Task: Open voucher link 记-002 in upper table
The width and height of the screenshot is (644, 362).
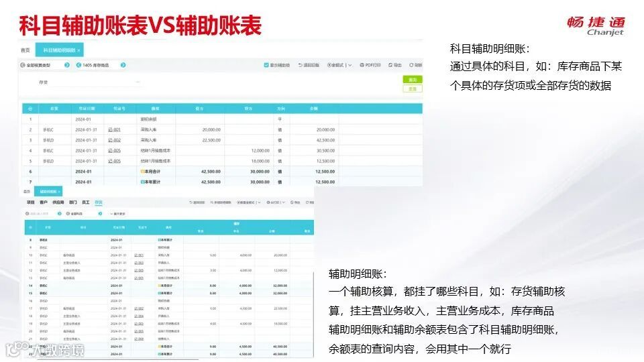Action: click(x=114, y=140)
